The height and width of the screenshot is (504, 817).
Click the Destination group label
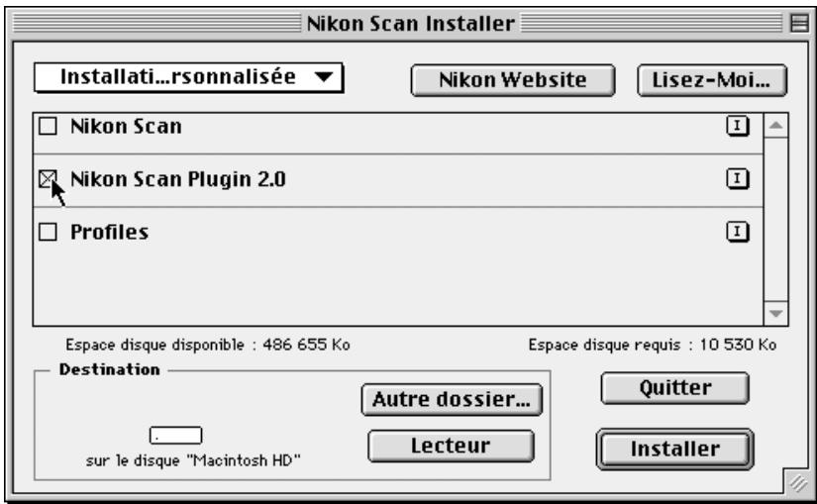(x=109, y=369)
